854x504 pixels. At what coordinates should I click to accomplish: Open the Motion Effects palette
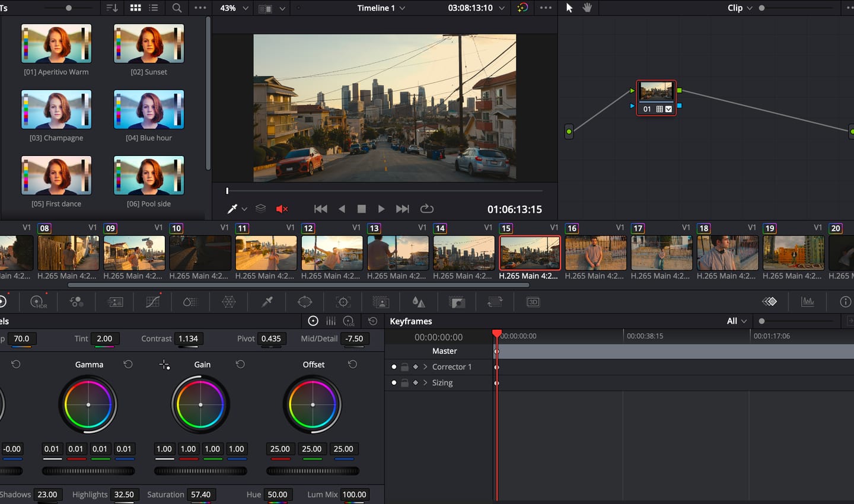115,302
